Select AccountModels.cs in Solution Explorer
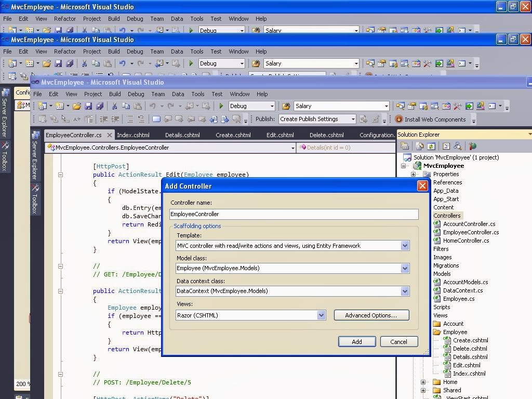Screen dimensions: 532x399 click(465, 282)
